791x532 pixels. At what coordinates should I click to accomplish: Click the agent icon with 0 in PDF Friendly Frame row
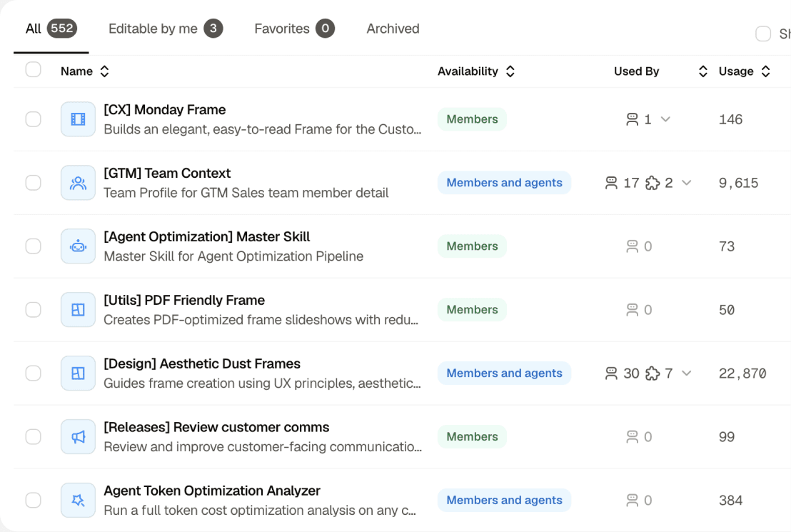pos(632,309)
